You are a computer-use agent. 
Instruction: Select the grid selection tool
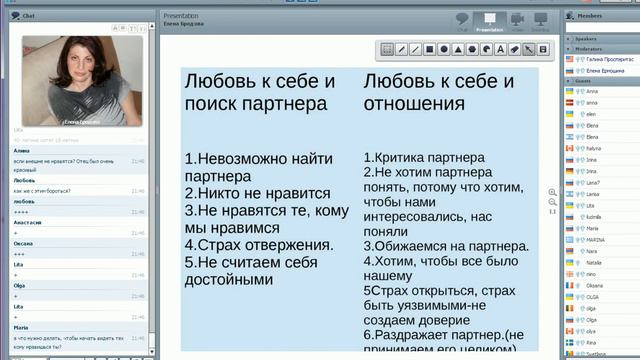(387, 49)
